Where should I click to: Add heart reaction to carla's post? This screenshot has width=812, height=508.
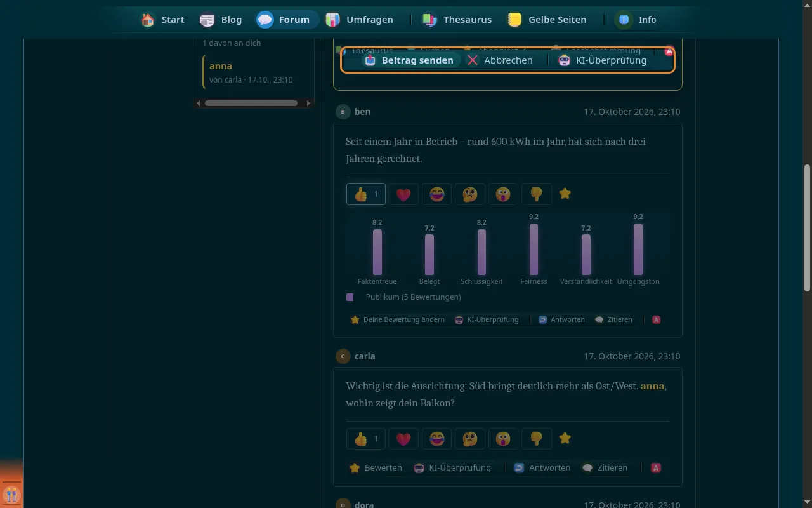point(403,439)
